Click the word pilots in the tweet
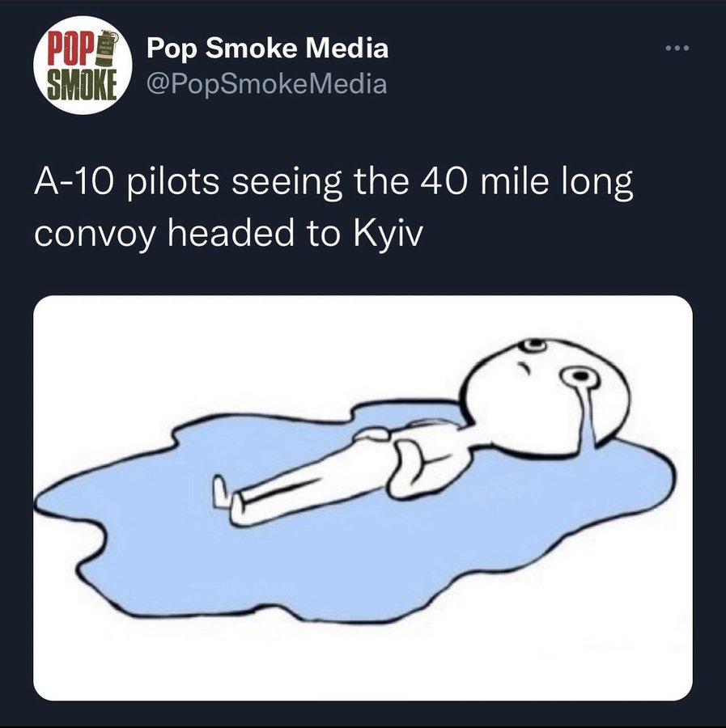 172,183
